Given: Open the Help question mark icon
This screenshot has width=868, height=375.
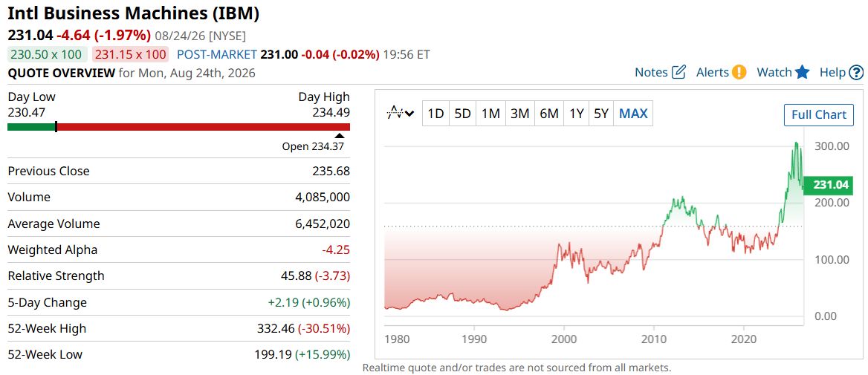Looking at the screenshot, I should (x=856, y=73).
